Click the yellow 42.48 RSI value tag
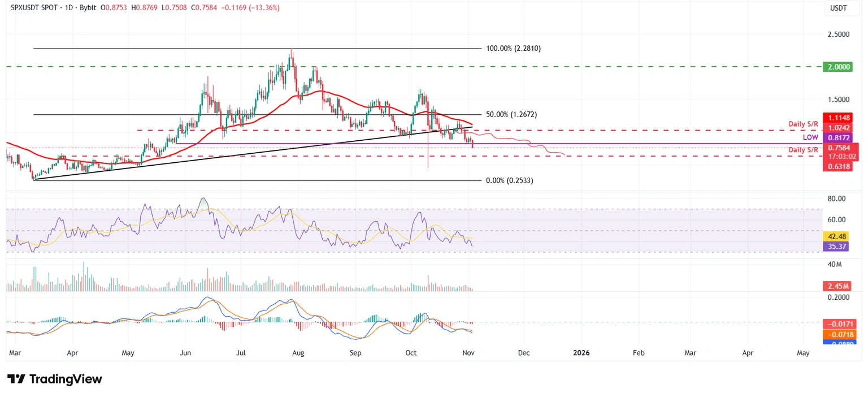 point(836,236)
